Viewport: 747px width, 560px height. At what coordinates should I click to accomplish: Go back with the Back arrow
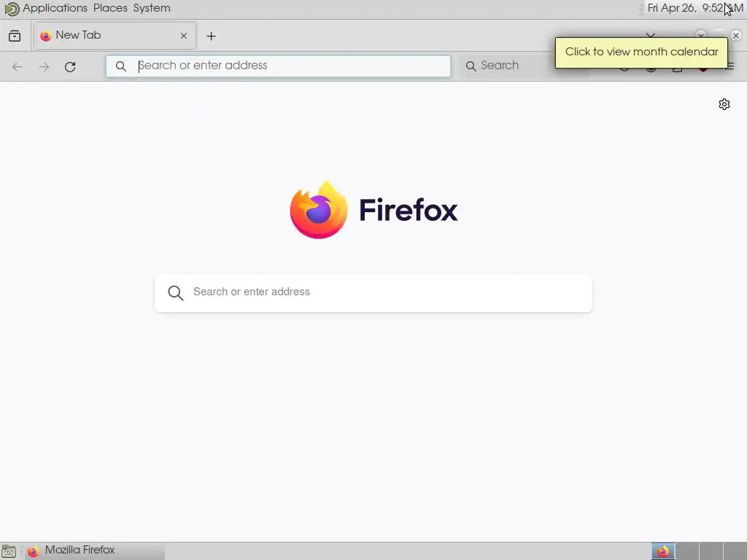(x=18, y=66)
